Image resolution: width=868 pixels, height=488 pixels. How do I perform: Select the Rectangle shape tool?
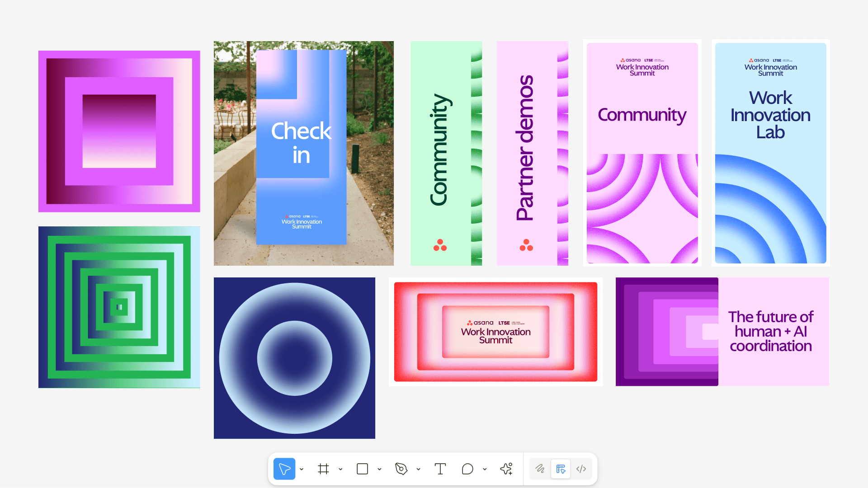(362, 469)
